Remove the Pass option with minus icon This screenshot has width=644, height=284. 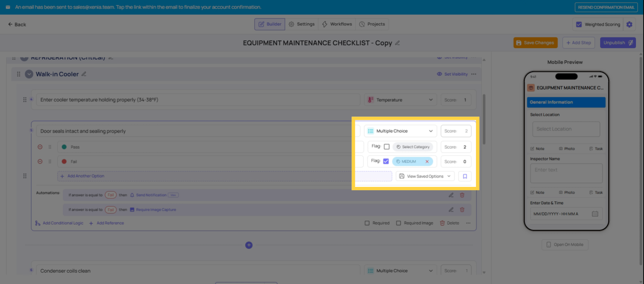click(x=40, y=147)
